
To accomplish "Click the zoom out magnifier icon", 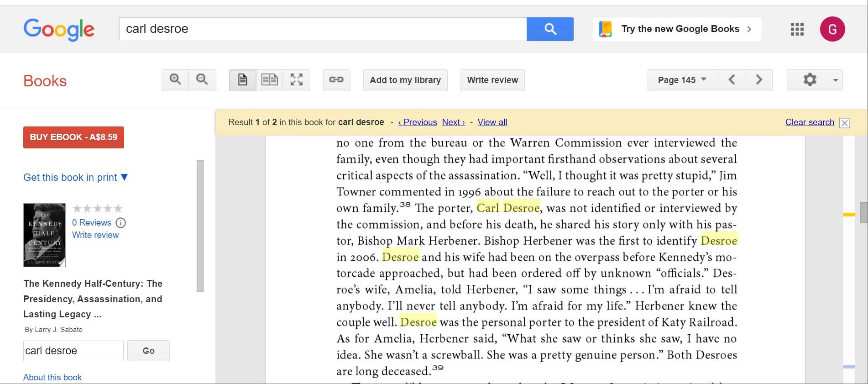I will pyautogui.click(x=202, y=80).
